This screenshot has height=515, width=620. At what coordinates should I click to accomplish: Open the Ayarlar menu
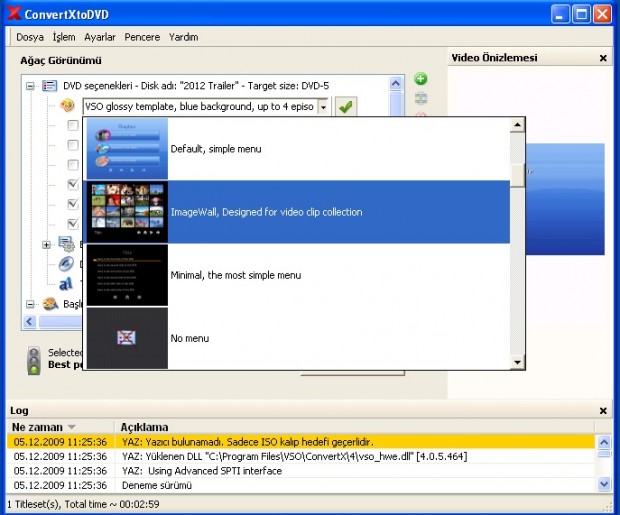pyautogui.click(x=101, y=37)
